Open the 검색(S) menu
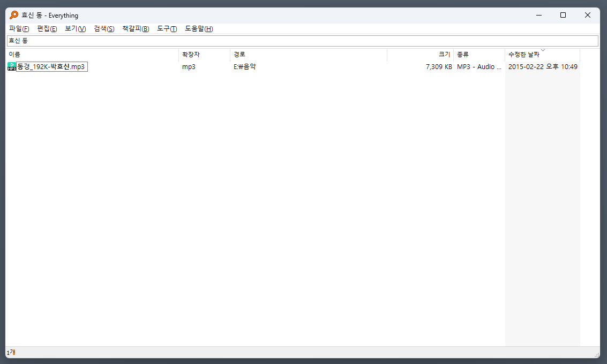 coord(103,29)
